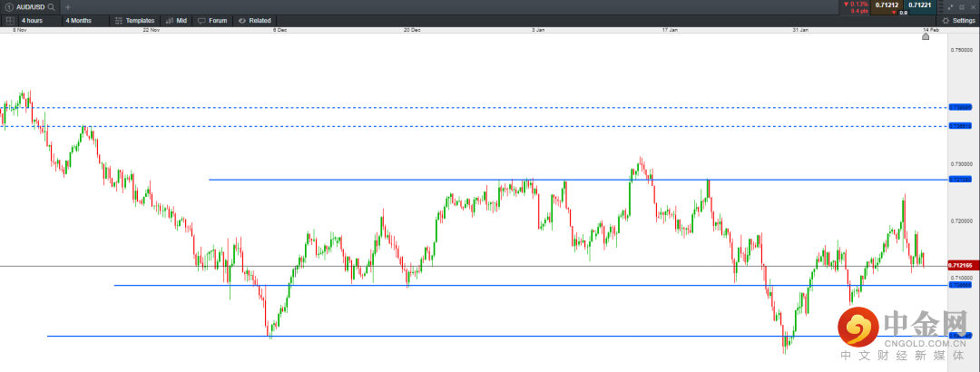Click the Related eye icon
Viewport: 980px width, 372px height.
click(x=241, y=20)
